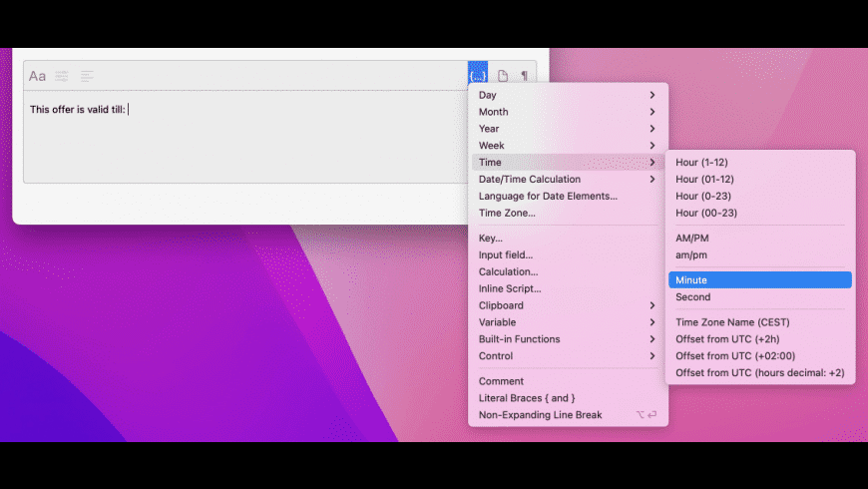The height and width of the screenshot is (489, 868).
Task: Expand the Day submenu
Action: (x=568, y=95)
